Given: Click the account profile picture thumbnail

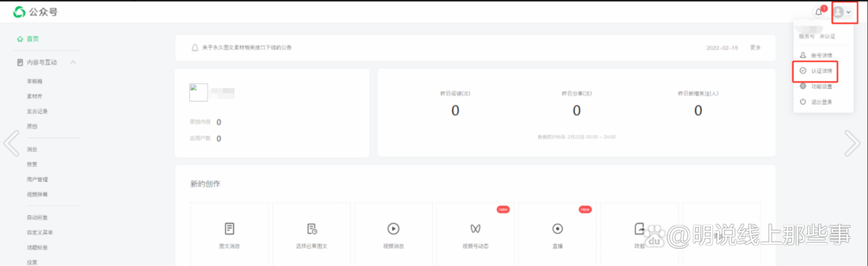Looking at the screenshot, I should tap(198, 92).
